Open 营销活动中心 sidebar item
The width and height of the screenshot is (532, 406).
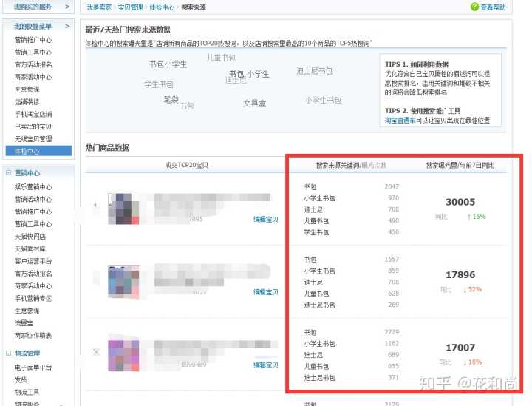pyautogui.click(x=33, y=199)
